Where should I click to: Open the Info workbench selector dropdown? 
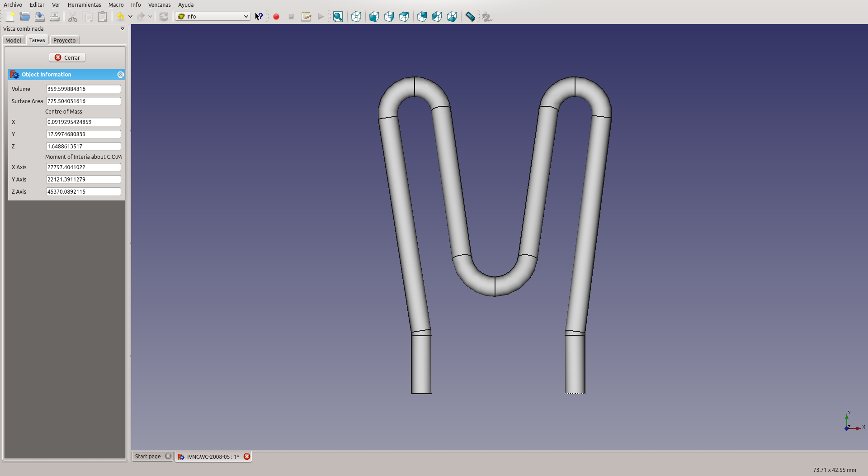point(213,16)
